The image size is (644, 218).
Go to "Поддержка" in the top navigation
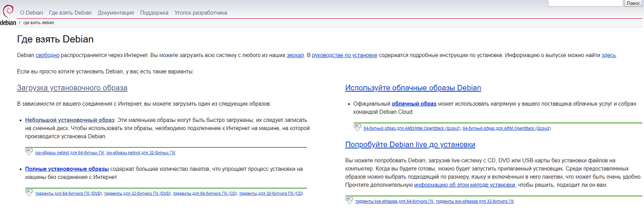[154, 12]
